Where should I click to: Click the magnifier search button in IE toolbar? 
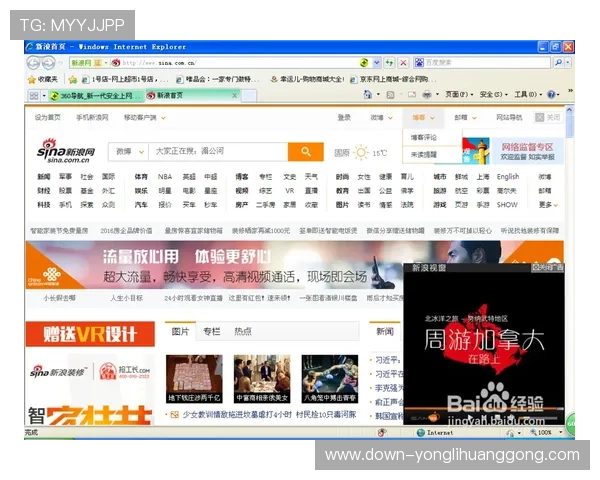click(x=558, y=62)
